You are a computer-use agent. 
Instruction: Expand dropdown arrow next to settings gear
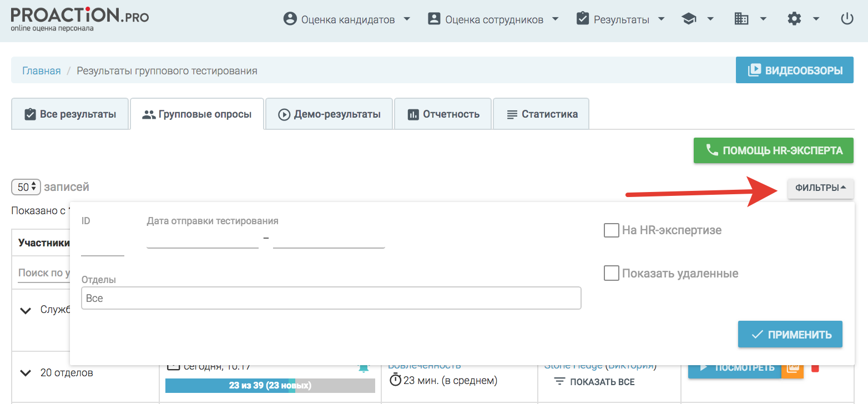click(x=816, y=19)
